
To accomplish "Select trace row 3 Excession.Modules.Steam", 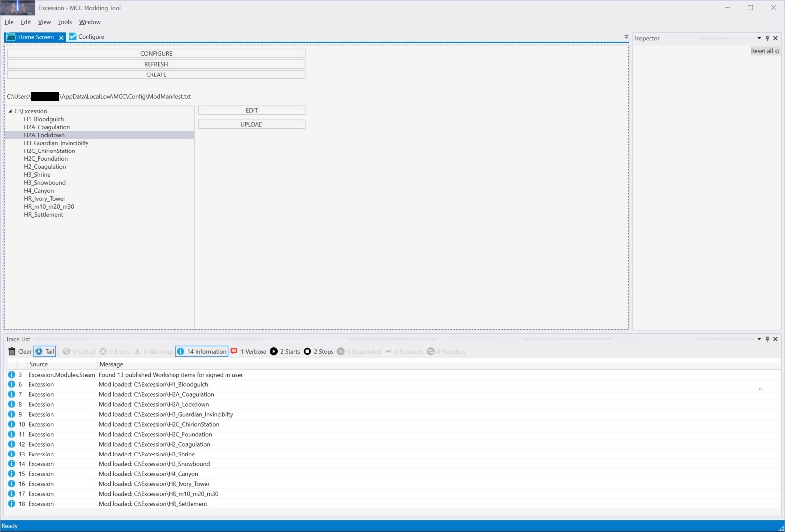I will point(393,375).
